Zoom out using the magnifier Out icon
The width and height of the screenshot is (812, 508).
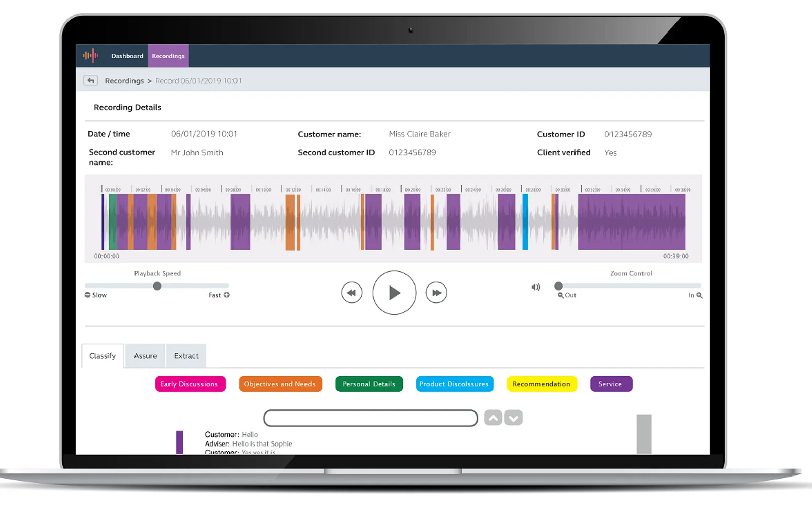(561, 295)
